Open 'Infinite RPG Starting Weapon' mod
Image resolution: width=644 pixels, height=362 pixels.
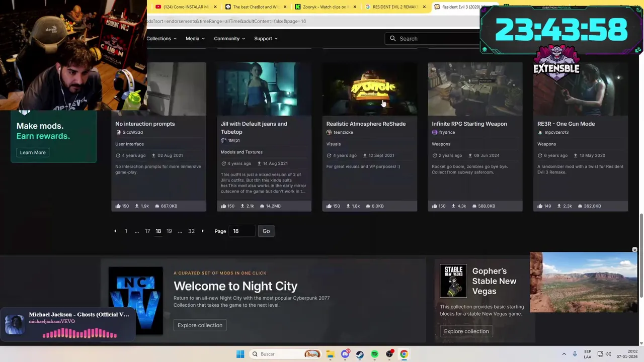(x=469, y=124)
